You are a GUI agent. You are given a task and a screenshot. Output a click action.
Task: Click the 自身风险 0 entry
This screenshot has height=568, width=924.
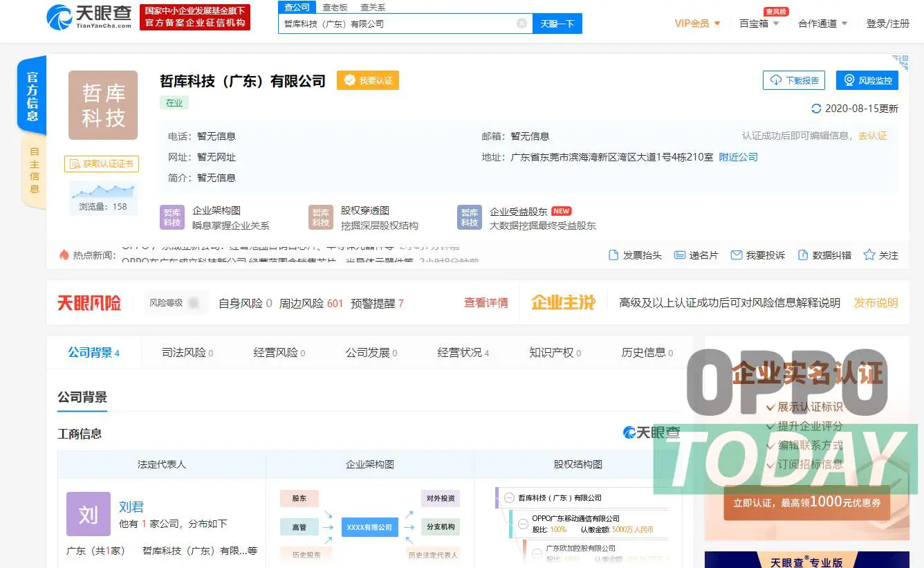coord(246,303)
